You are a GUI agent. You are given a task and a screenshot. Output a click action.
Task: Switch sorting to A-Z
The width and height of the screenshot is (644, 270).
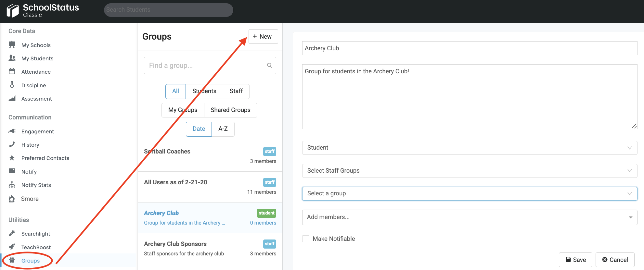[223, 129]
